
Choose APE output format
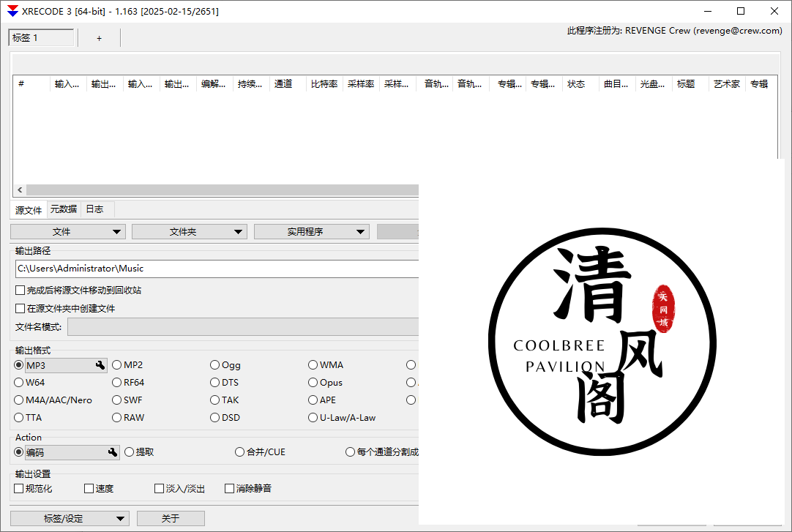[313, 400]
